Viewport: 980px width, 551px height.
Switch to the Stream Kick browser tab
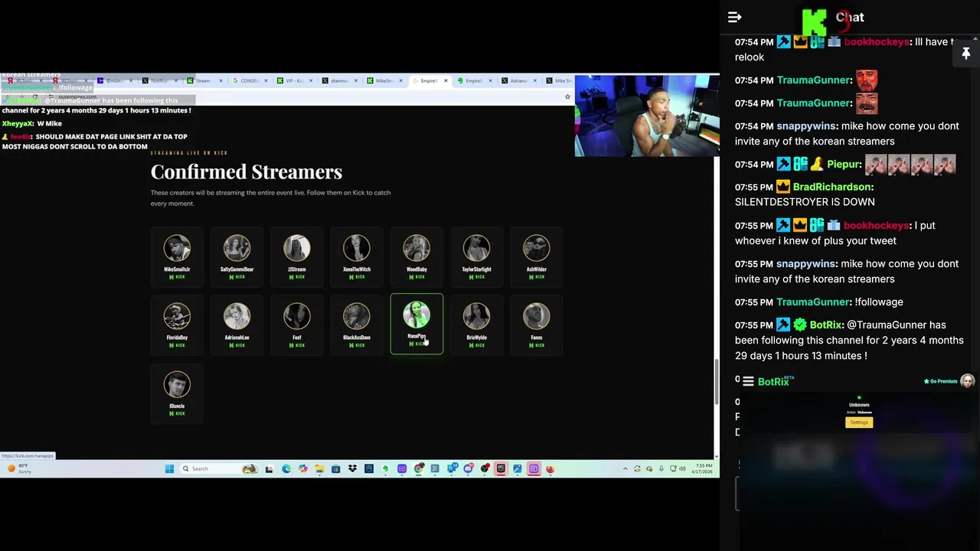(x=203, y=80)
